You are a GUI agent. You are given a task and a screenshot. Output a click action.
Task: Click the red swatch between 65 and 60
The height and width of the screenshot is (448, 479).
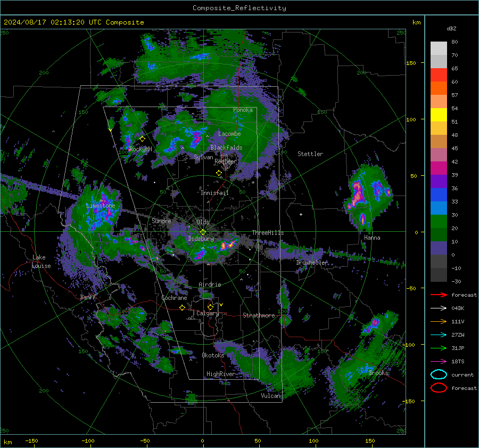(439, 75)
